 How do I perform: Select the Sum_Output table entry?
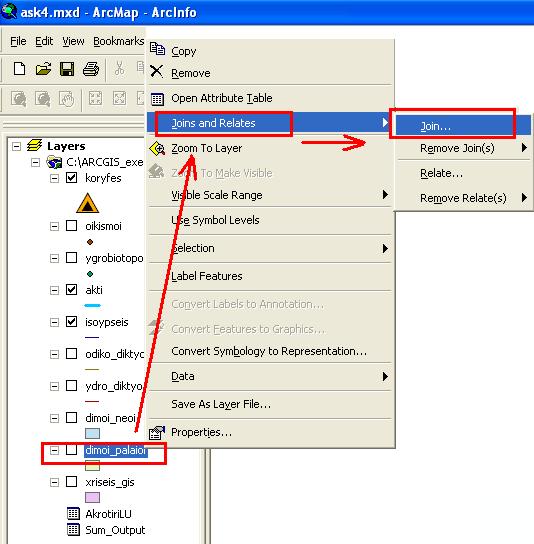click(x=115, y=530)
